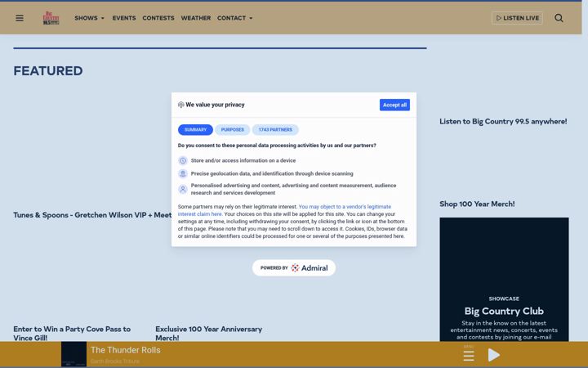Click the FEATURED section heading

pos(48,71)
